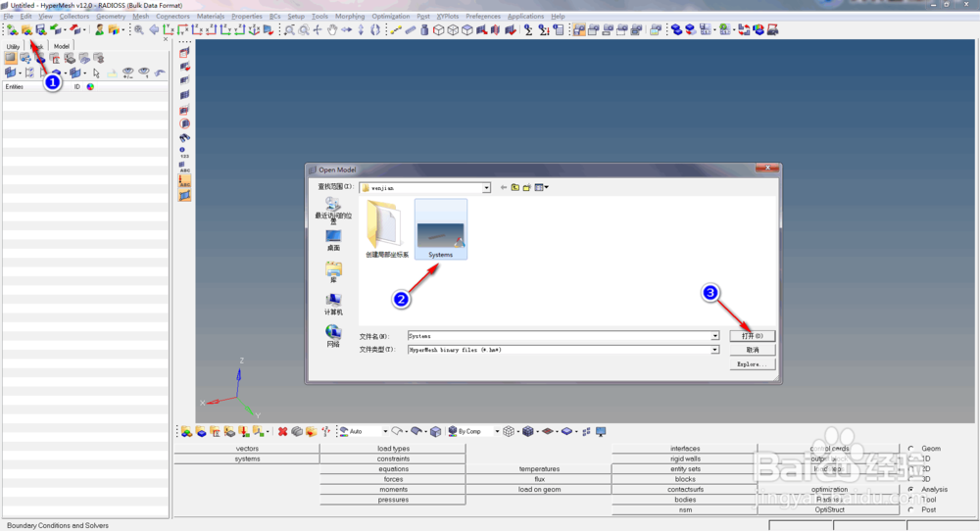Viewport: 980px width, 531px height.
Task: Click the wireframe elements cube icon
Action: click(x=509, y=432)
